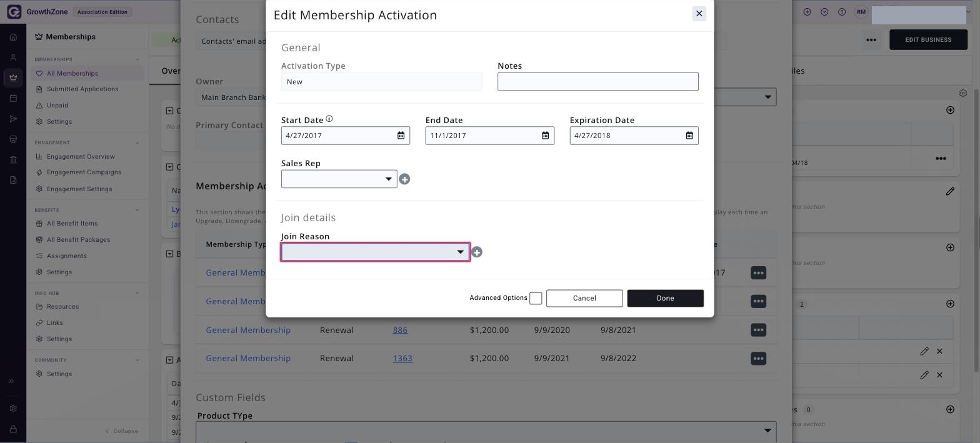The image size is (980, 443).
Task: Open the settings gear at rail bottom
Action: click(13, 409)
